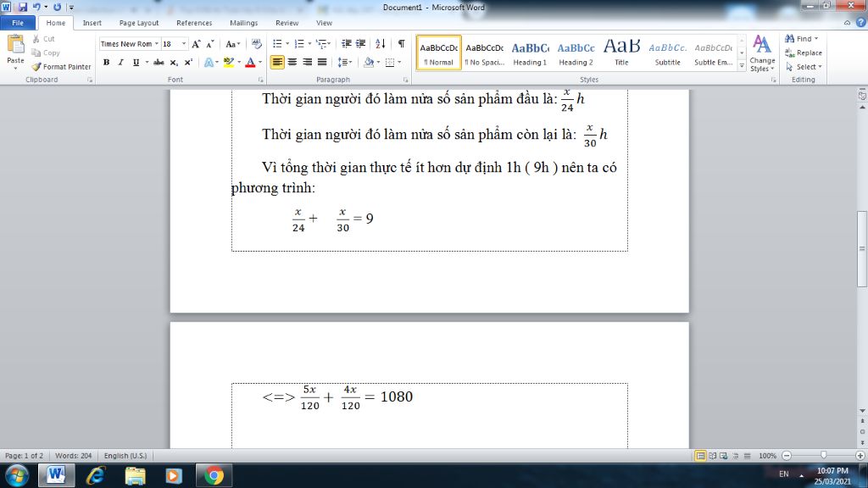This screenshot has height=488, width=868.
Task: Activate Format Painter
Action: click(x=61, y=66)
